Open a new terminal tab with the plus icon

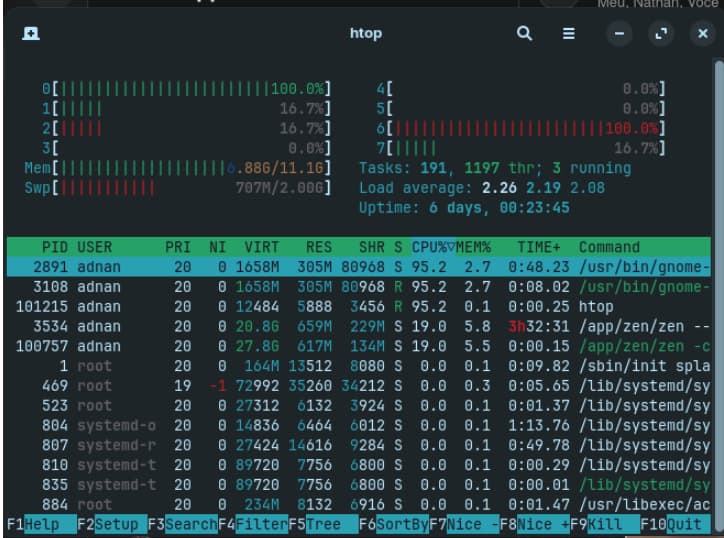point(31,34)
